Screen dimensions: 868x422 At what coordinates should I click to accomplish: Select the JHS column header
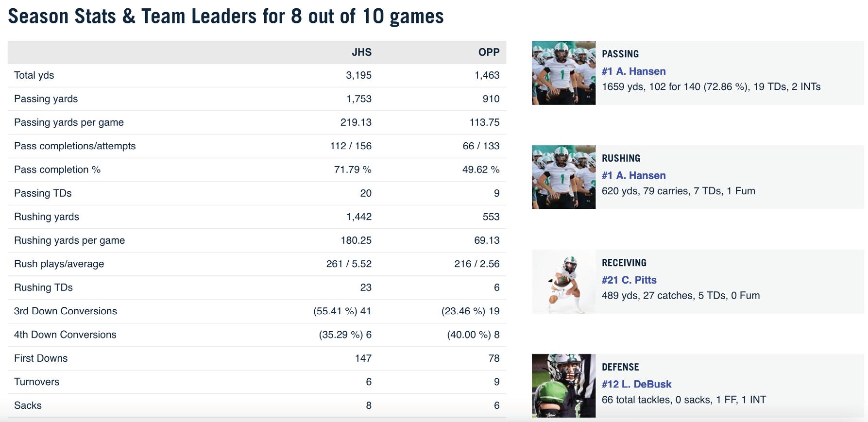click(x=361, y=52)
